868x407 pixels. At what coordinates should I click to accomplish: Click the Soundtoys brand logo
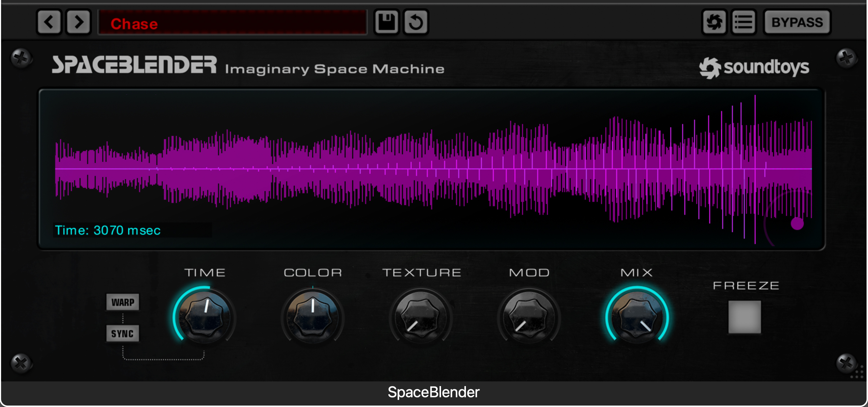(754, 68)
